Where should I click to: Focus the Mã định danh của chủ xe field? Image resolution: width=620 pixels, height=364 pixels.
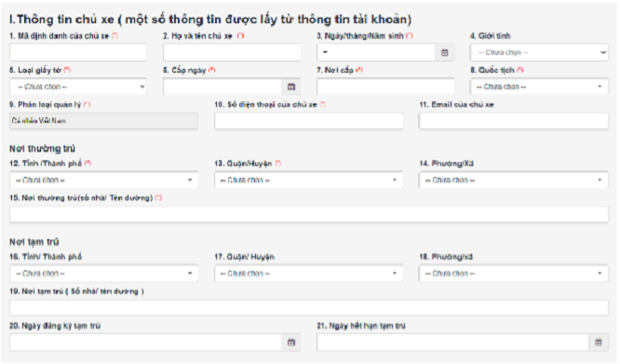(78, 52)
